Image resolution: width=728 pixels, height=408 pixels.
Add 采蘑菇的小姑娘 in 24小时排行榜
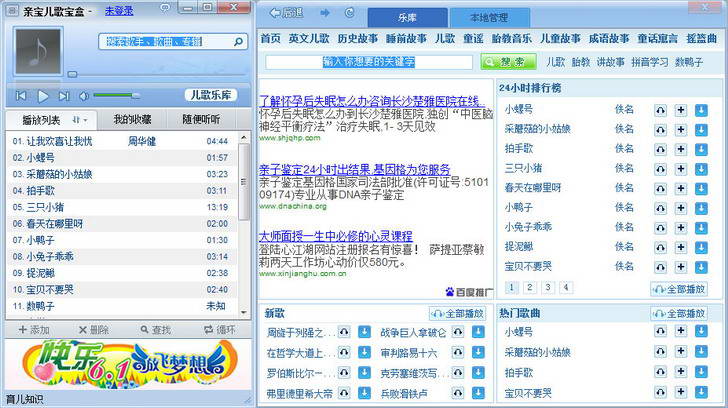681,130
